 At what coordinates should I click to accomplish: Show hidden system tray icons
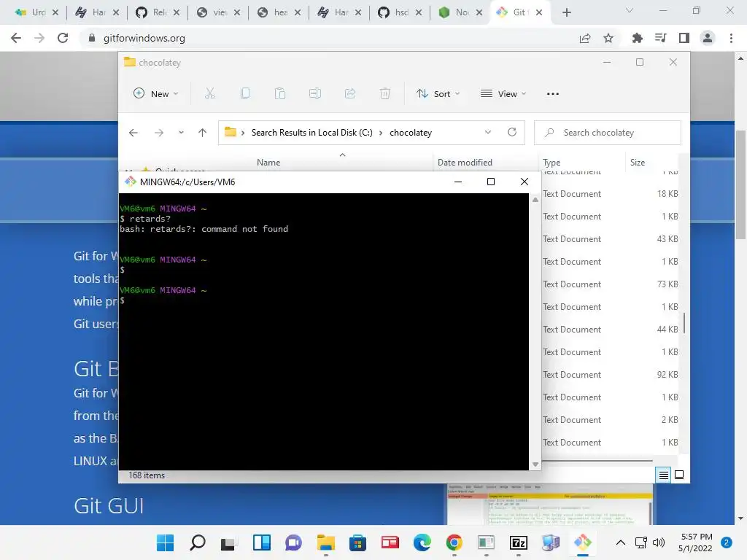pos(620,542)
